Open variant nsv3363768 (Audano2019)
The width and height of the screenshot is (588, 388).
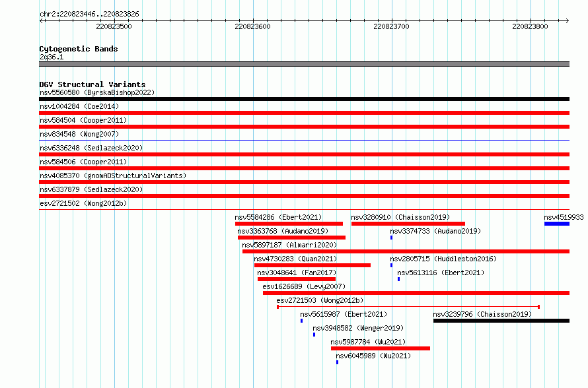coord(283,231)
